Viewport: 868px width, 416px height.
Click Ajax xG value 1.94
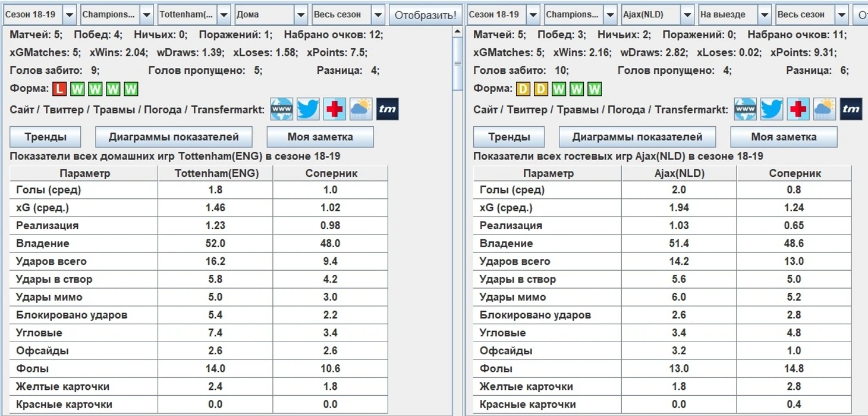pyautogui.click(x=678, y=208)
